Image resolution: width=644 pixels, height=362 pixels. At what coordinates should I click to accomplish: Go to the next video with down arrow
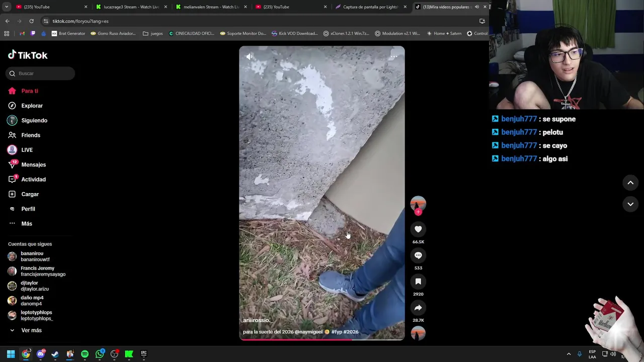(x=630, y=204)
